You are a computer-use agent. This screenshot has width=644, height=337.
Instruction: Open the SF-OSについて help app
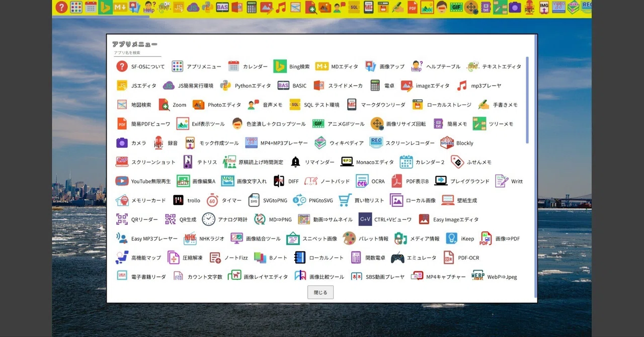point(140,66)
